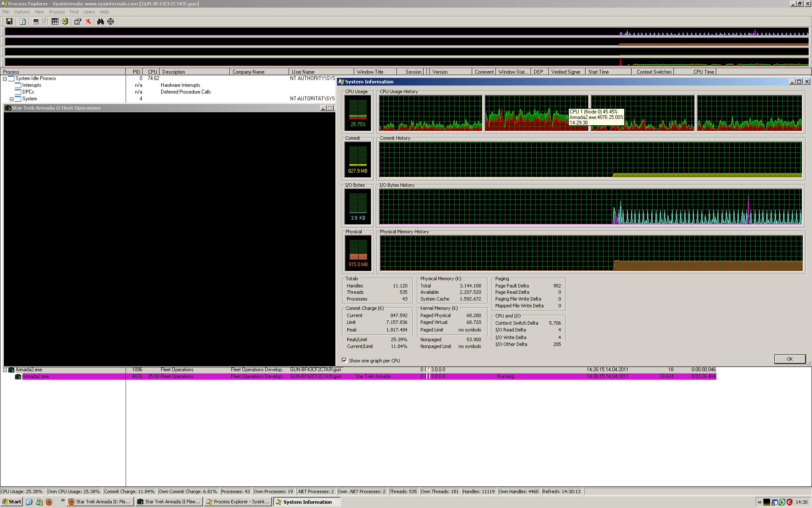Collapse the parent Armada2.exe tree node

coord(5,370)
